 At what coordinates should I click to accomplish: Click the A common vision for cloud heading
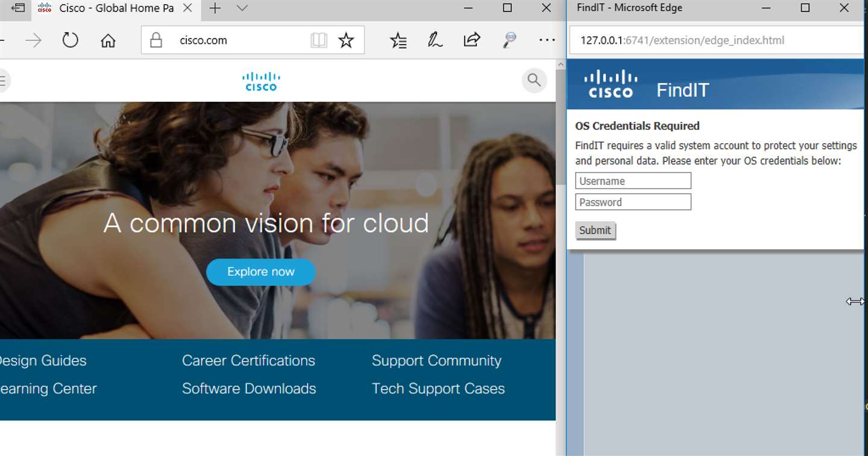[x=266, y=223]
